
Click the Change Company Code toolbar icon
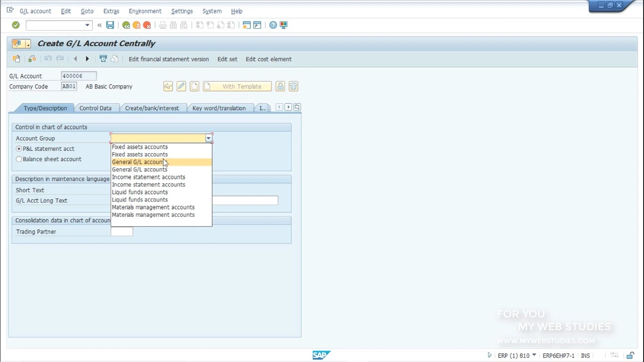[32, 59]
